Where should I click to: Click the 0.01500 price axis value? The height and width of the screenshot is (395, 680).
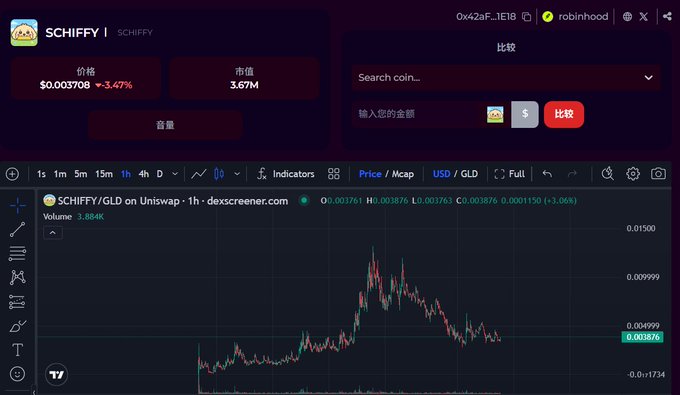pos(641,229)
